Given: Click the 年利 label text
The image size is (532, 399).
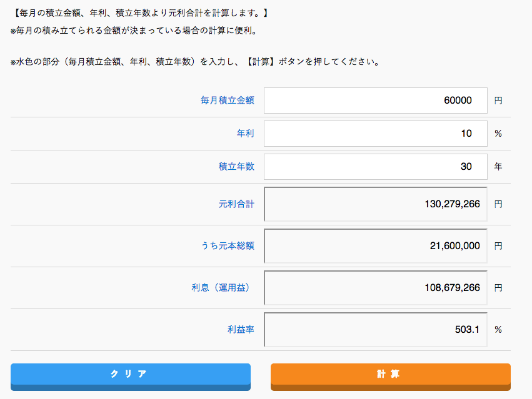Looking at the screenshot, I should tap(245, 134).
